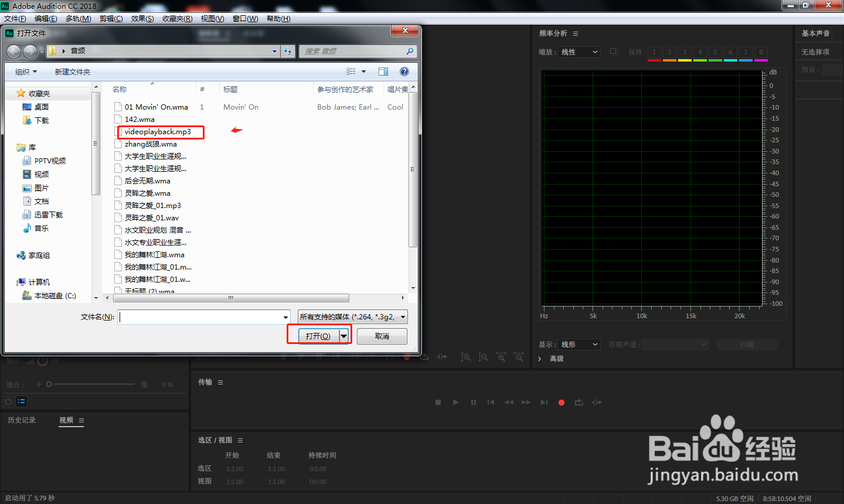The height and width of the screenshot is (504, 844).
Task: Open the 窗口(W) menu
Action: 245,19
